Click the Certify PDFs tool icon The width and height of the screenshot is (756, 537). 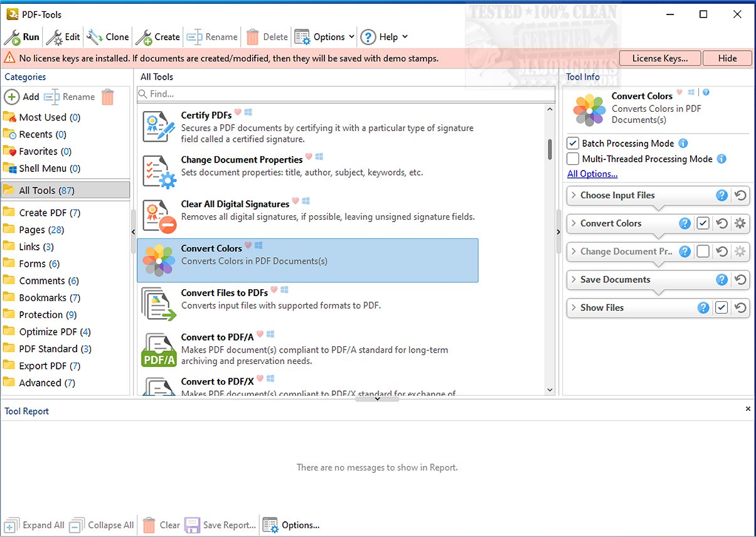click(x=159, y=126)
